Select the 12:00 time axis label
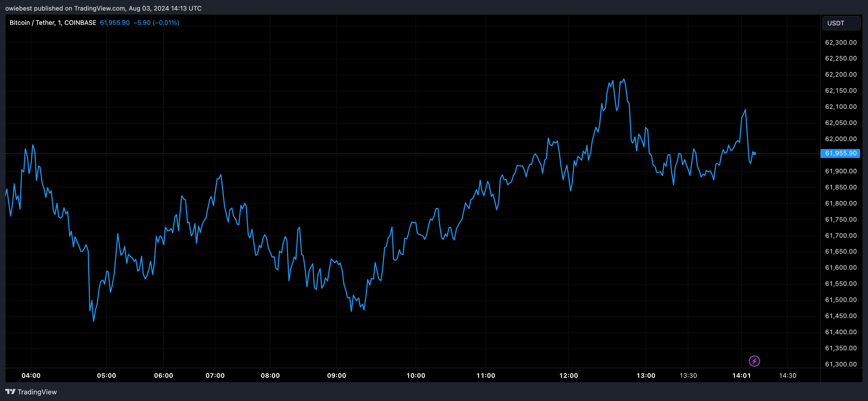868x401 pixels. [x=568, y=375]
